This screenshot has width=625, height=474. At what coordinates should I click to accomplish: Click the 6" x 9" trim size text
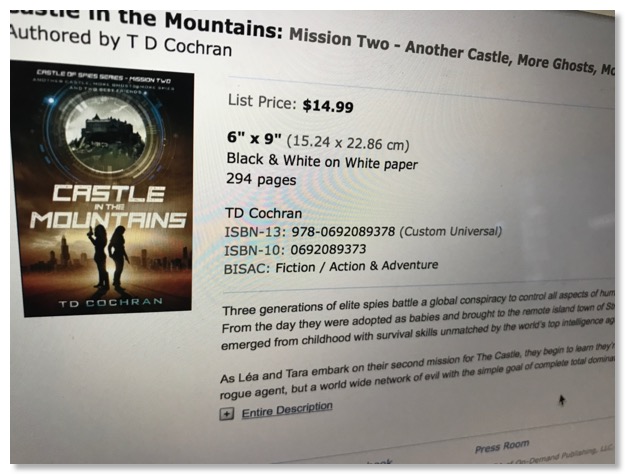tap(257, 139)
